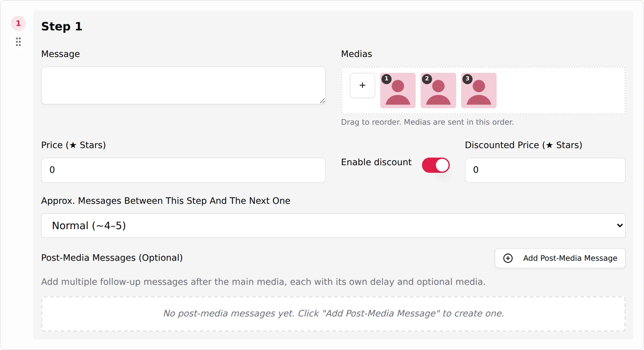This screenshot has width=644, height=350.
Task: Click the 'Drag to reorder' hint text
Action: click(427, 122)
